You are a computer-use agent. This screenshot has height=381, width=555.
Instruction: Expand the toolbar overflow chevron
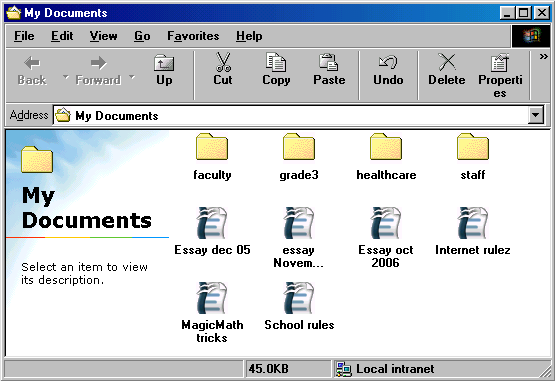tap(543, 57)
